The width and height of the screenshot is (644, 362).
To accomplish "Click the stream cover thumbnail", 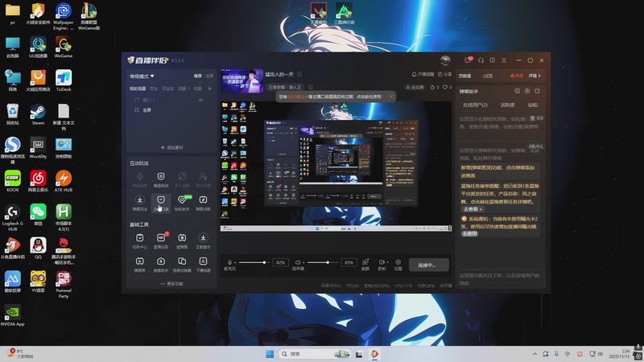I will 242,81.
